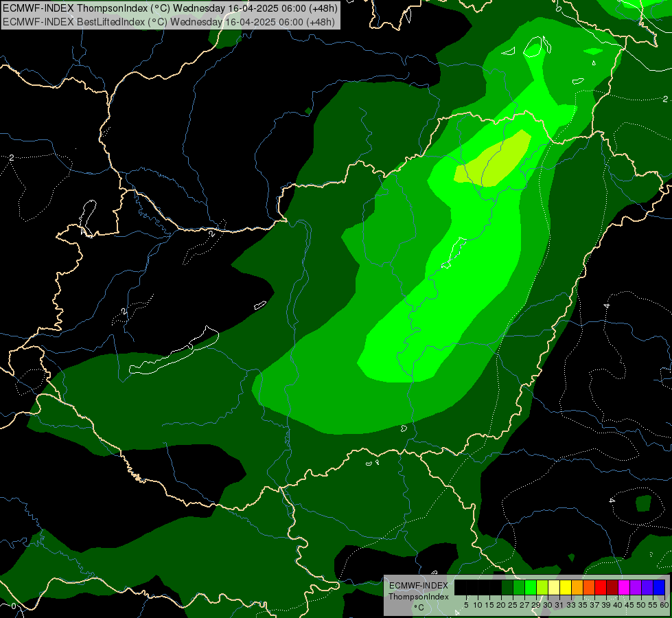Click the legend tick value 10
Image resolution: width=672 pixels, height=618 pixels.
(x=478, y=605)
